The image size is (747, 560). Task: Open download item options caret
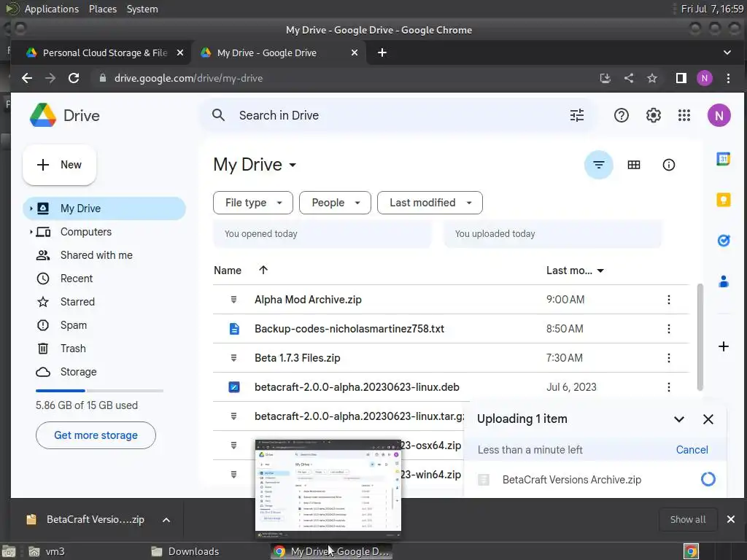tap(166, 519)
